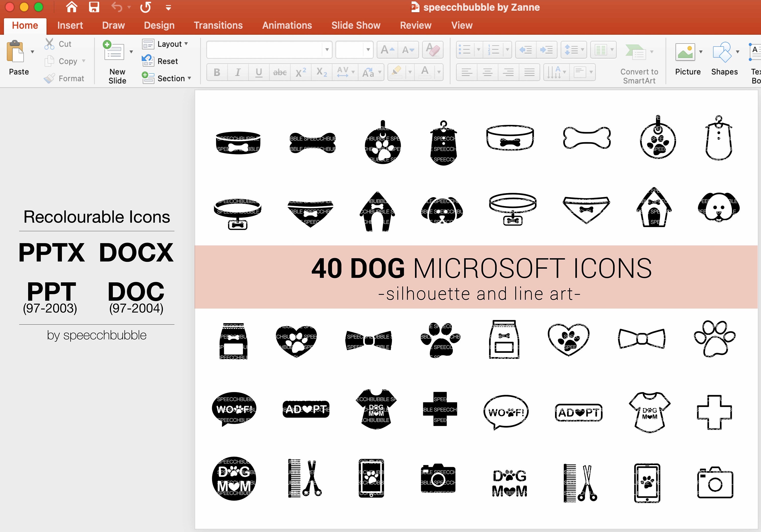Image resolution: width=761 pixels, height=532 pixels.
Task: Open the Format Painter tool
Action: coord(49,78)
